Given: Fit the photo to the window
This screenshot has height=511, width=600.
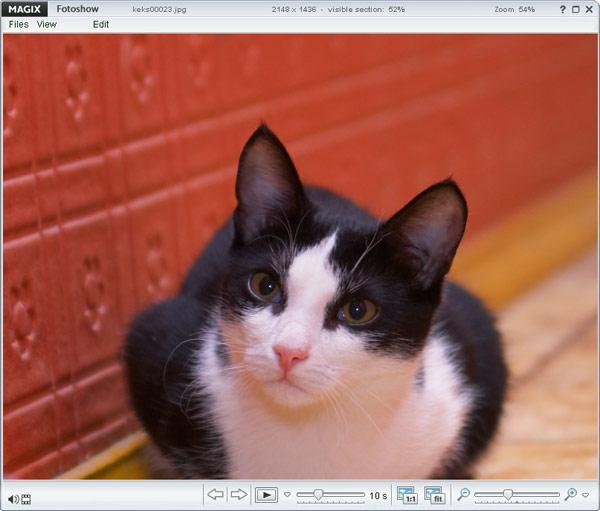Looking at the screenshot, I should (434, 495).
